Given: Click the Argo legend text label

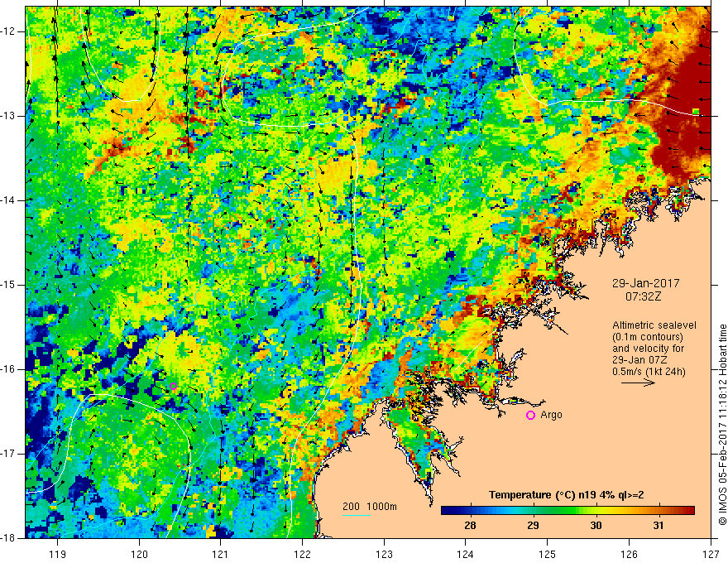Looking at the screenshot, I should (x=551, y=415).
